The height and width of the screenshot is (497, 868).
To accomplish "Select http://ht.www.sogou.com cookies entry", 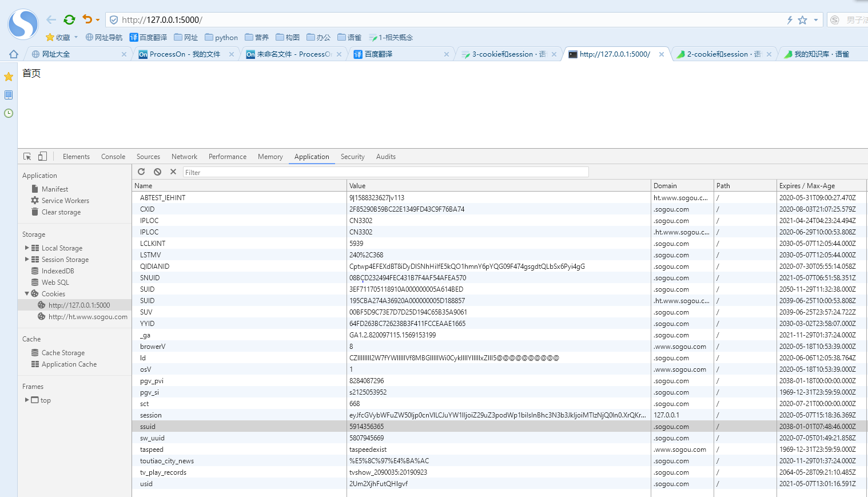I will coord(87,317).
